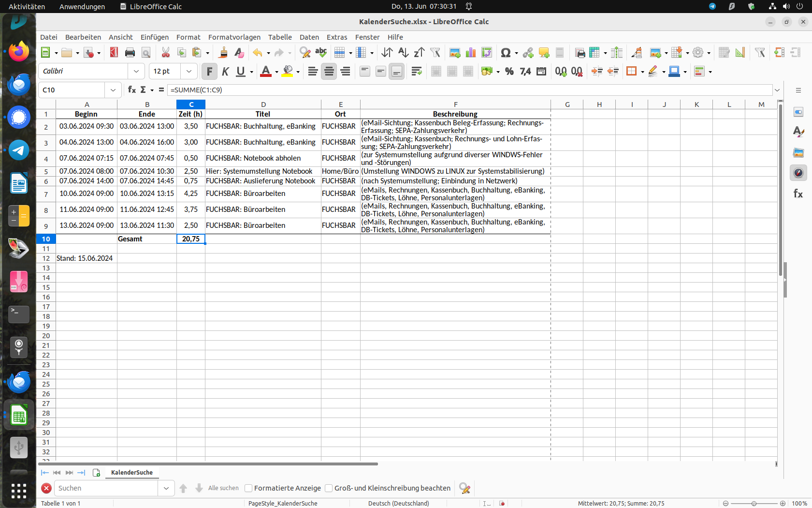Click the Alle suchen button
Viewport: 812px width, 508px height.
pyautogui.click(x=223, y=488)
